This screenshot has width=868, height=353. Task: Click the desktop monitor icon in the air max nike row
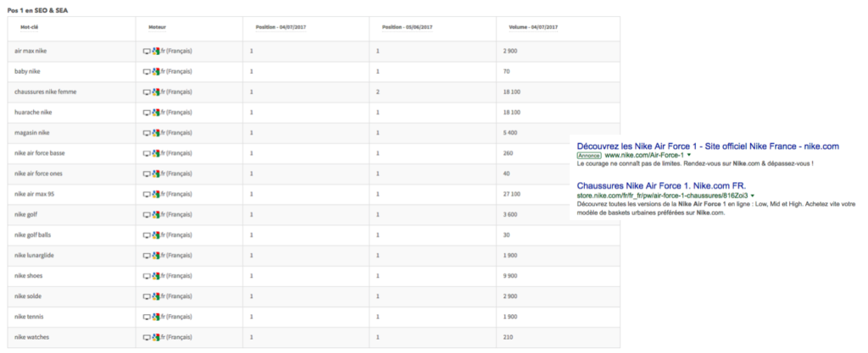click(147, 52)
